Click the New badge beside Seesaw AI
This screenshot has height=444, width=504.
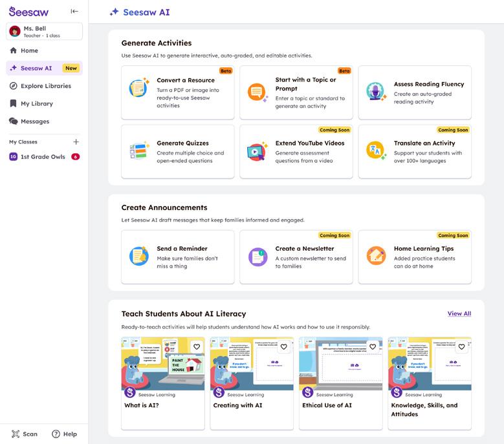coord(71,68)
